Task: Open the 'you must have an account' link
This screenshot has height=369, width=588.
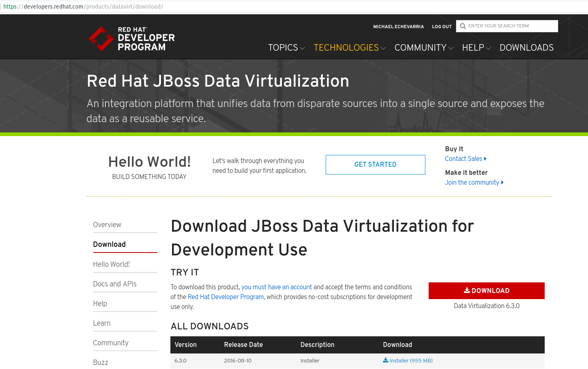Action: (277, 287)
